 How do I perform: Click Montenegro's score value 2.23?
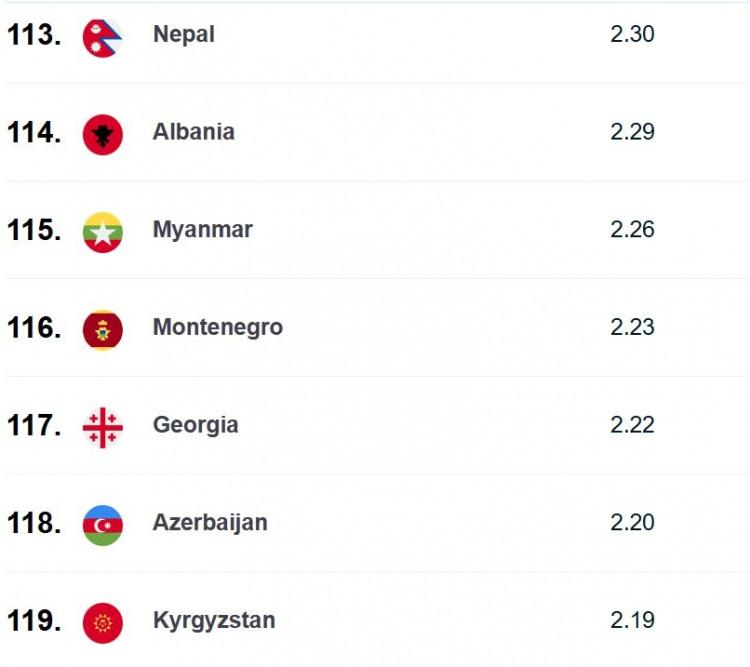tap(632, 327)
